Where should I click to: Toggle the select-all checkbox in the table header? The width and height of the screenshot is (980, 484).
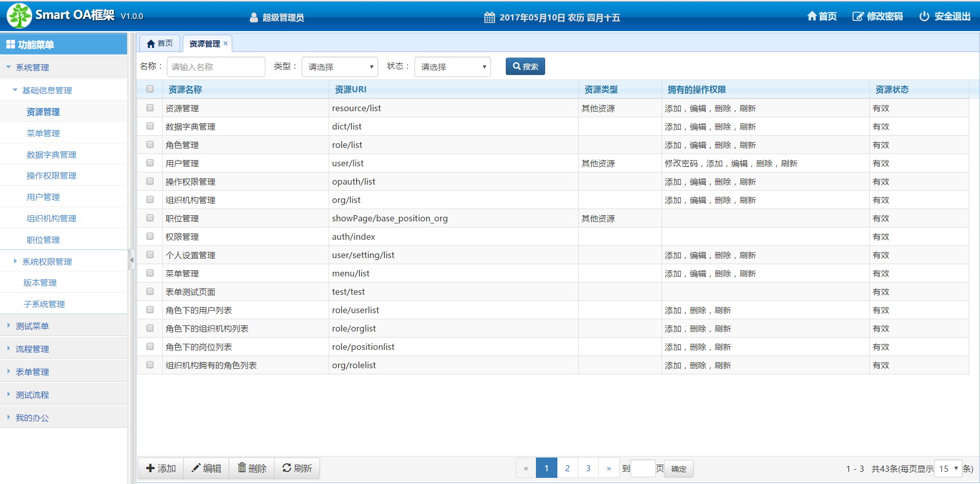(x=150, y=89)
